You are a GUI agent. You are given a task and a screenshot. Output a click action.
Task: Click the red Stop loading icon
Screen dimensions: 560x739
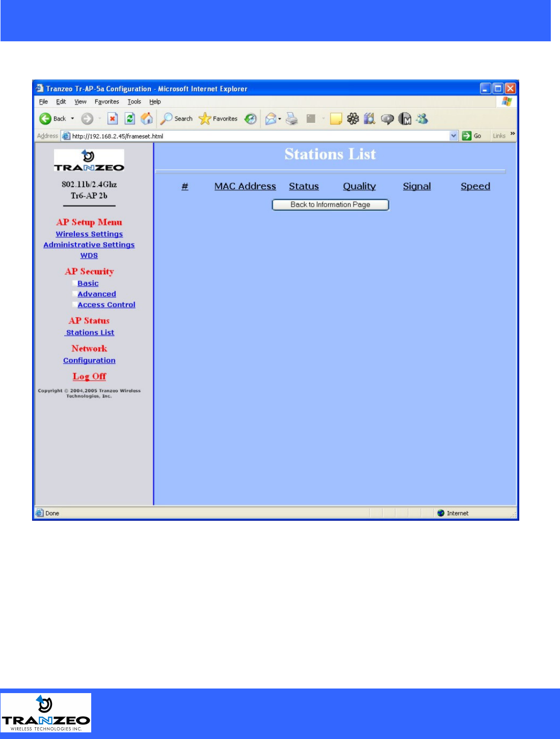tap(113, 119)
